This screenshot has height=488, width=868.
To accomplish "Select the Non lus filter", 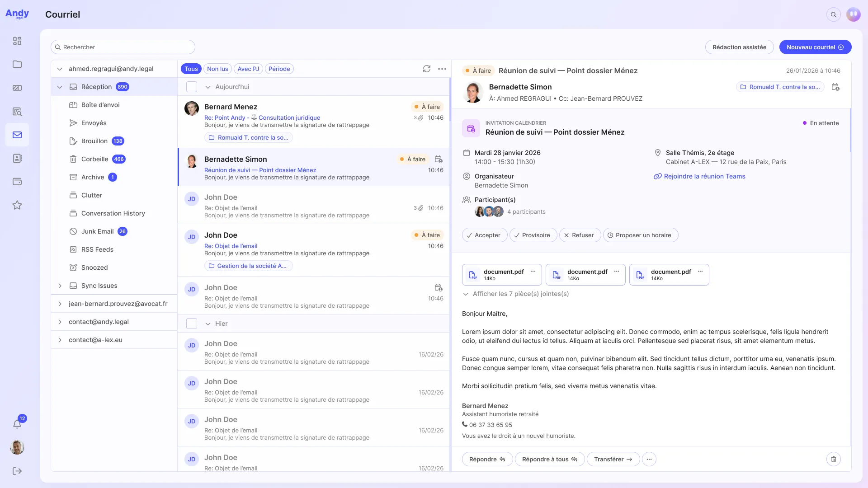I will [217, 69].
